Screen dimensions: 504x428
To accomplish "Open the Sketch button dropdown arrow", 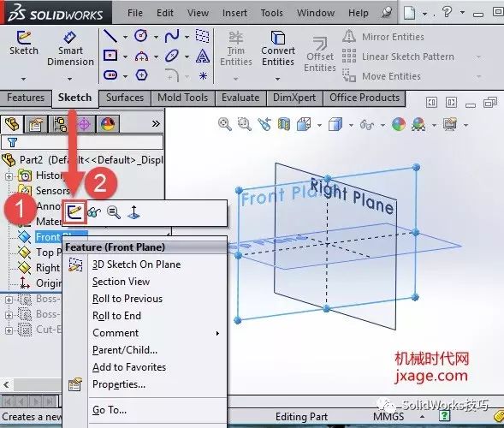I will 23,79.
